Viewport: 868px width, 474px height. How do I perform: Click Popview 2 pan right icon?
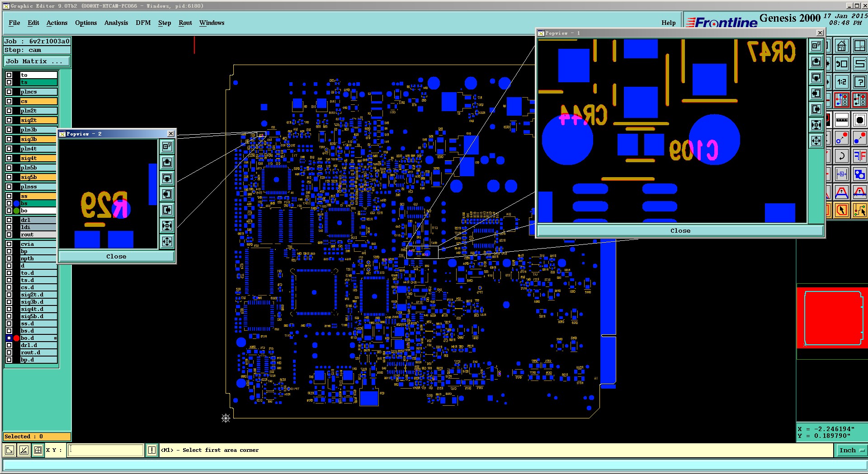[167, 210]
